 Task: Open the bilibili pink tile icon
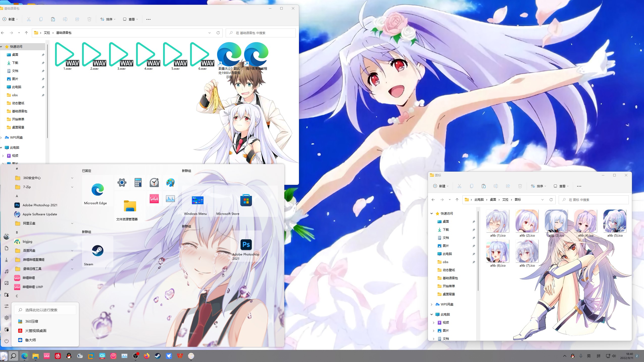pyautogui.click(x=154, y=199)
